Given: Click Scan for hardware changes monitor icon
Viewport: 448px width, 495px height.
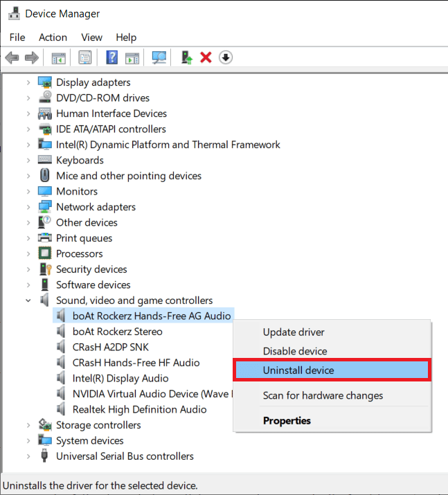Looking at the screenshot, I should pos(159,57).
